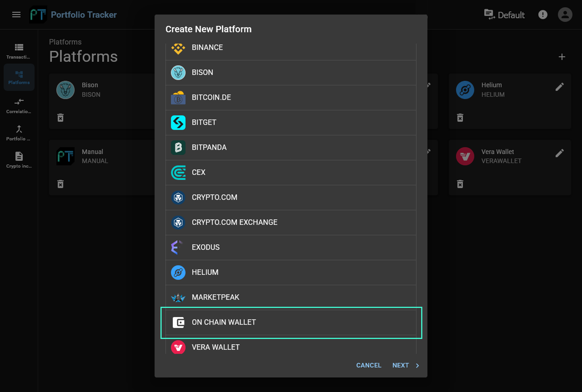Pick CEX from the platform list
582x392 pixels.
[291, 172]
